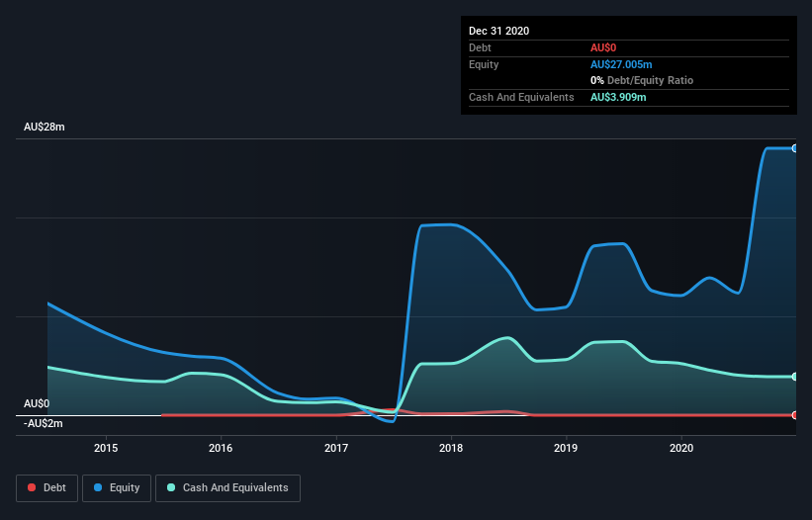Click the Cash And Equivalents tooltip row label
812x520 pixels.
[x=521, y=97]
